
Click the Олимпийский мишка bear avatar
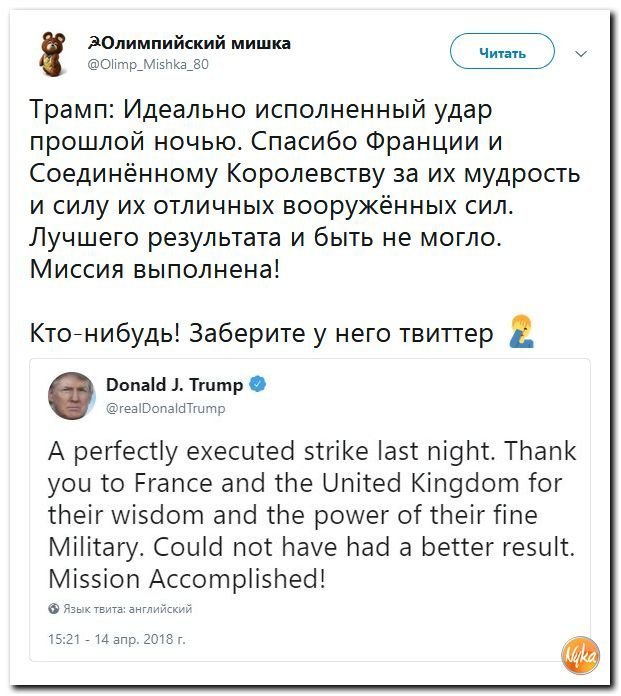click(x=52, y=54)
